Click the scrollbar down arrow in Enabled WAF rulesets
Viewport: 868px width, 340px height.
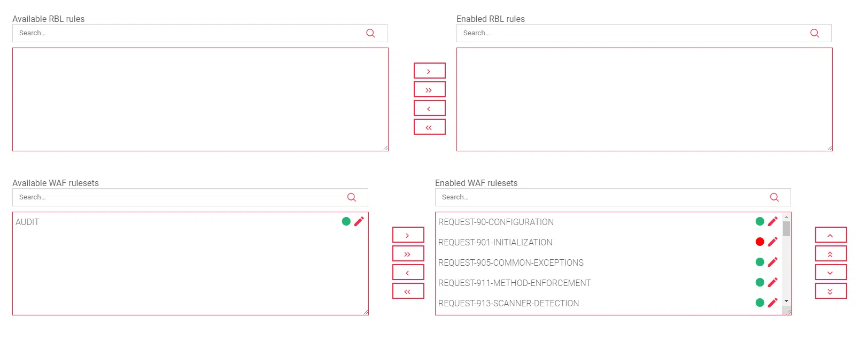click(x=786, y=301)
